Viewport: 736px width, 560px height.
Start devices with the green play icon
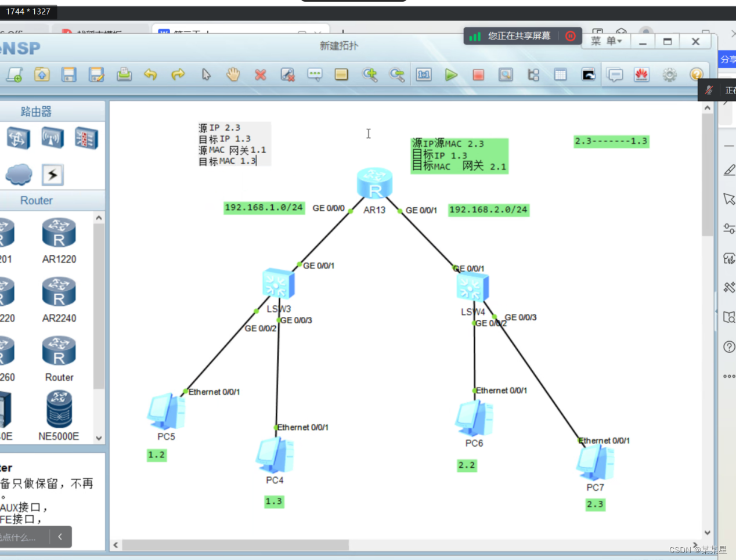coord(451,74)
